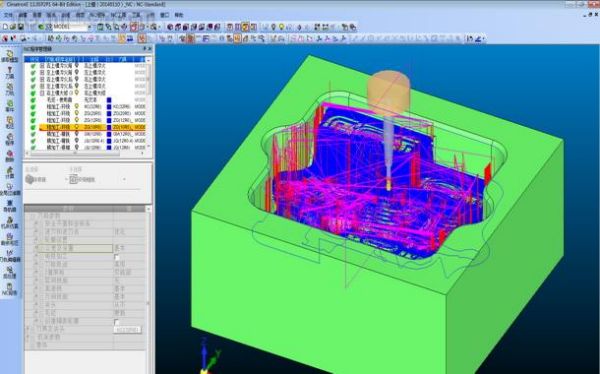Open the 刀轨 toolpath sidebar tool

10,90
